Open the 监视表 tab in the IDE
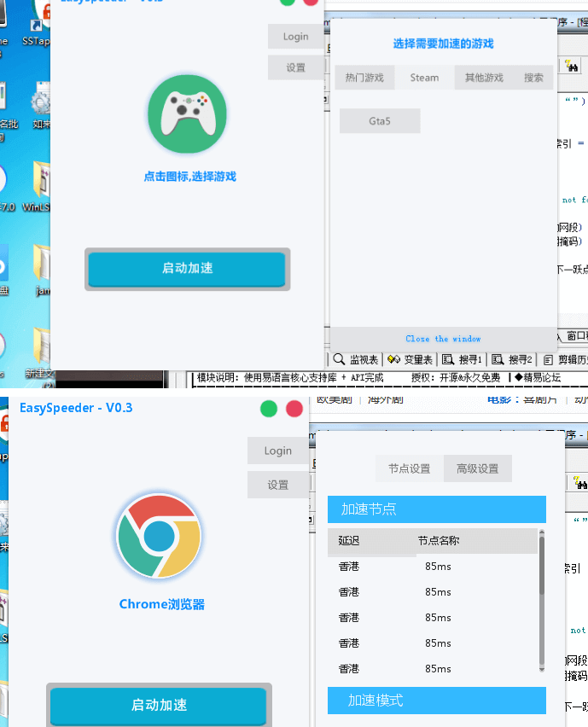This screenshot has height=727, width=588. click(x=356, y=359)
